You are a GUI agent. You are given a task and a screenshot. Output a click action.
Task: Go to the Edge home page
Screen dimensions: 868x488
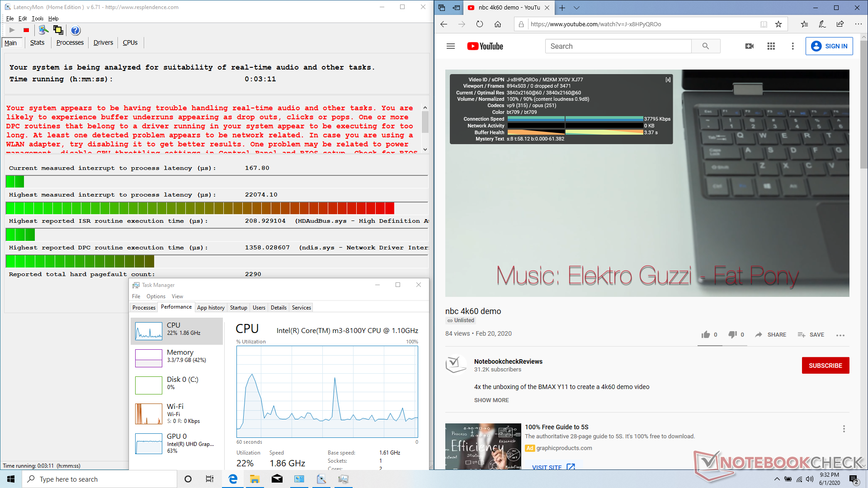(x=498, y=24)
